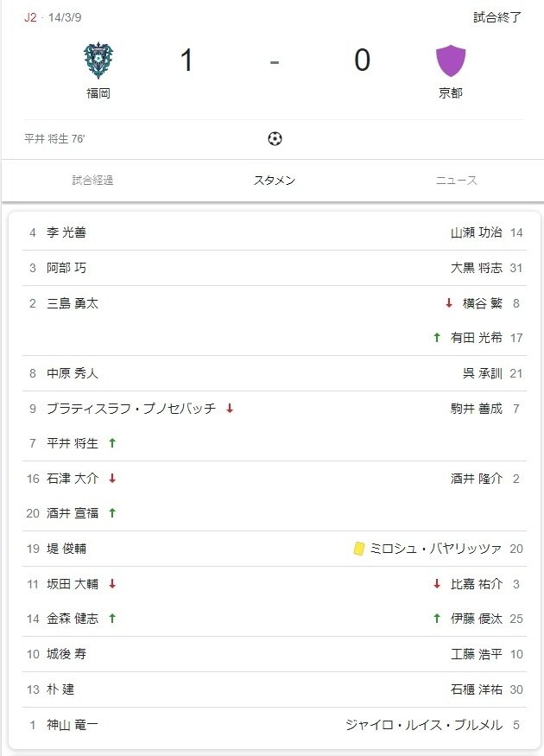Open player 李 光善 entry
This screenshot has height=756, width=544.
pyautogui.click(x=66, y=232)
